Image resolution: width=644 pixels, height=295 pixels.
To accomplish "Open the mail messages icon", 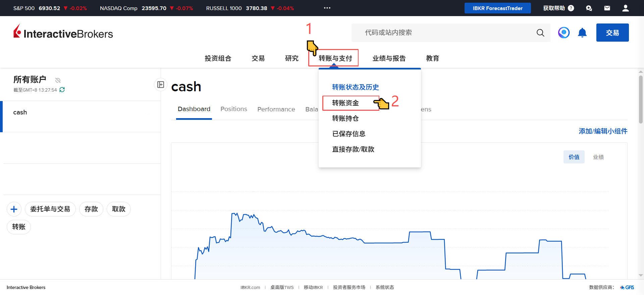I will coord(607,8).
